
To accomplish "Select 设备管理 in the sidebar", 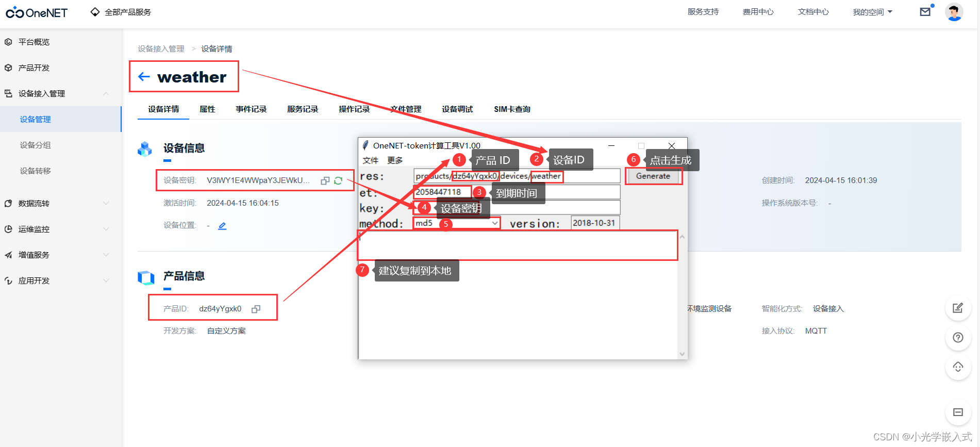I will coord(35,119).
